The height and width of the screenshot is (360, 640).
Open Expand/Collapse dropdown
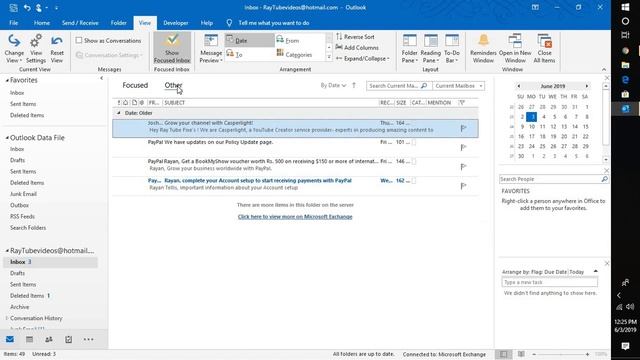pos(362,58)
